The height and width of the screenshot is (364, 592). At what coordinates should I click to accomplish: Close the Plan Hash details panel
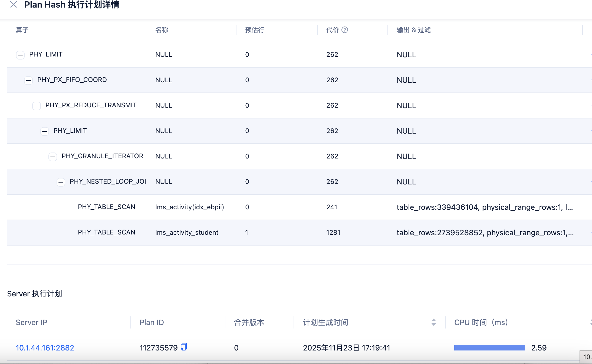pyautogui.click(x=14, y=5)
